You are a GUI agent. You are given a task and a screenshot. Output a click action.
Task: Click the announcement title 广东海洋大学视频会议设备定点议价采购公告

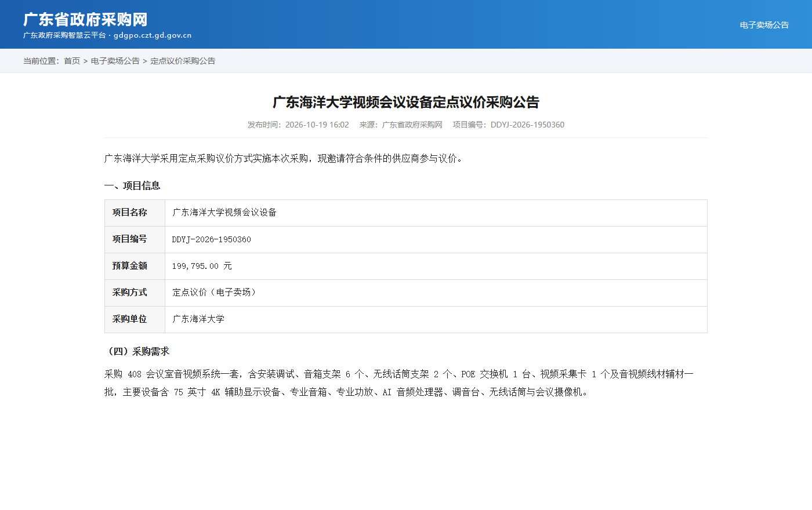pos(406,103)
